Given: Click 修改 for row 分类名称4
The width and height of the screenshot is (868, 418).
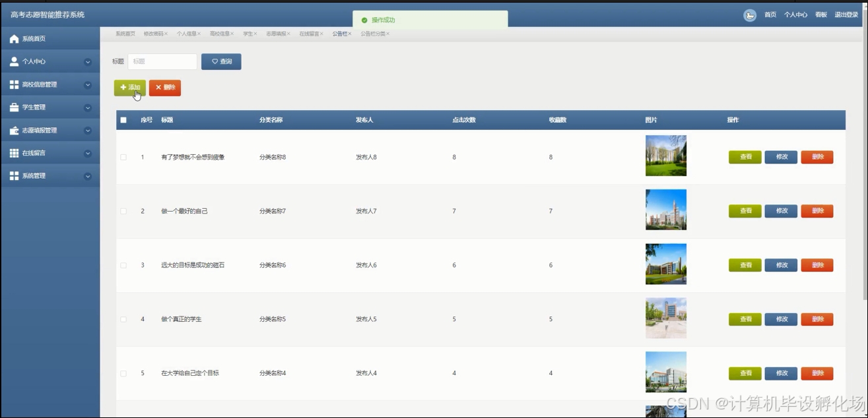Looking at the screenshot, I should [x=782, y=373].
